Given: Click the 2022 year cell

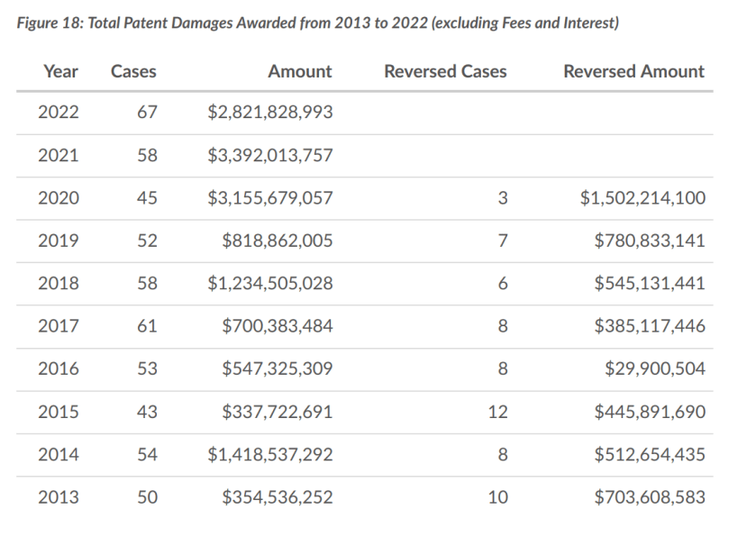Looking at the screenshot, I should [x=59, y=113].
